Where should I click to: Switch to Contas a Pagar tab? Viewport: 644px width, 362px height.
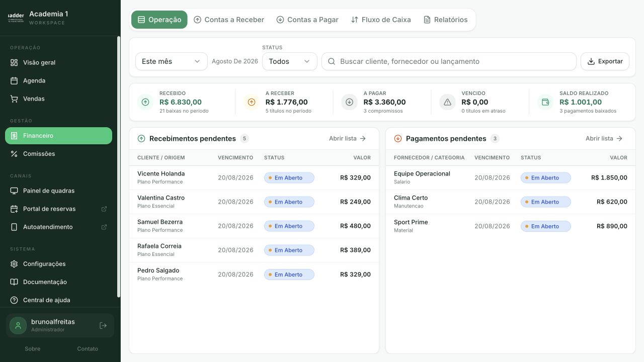point(307,20)
